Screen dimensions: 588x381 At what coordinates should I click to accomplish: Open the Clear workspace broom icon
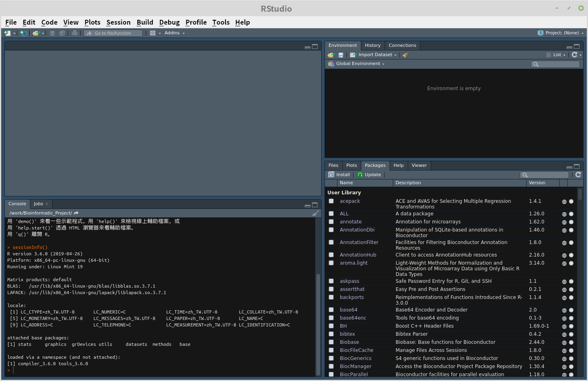point(405,55)
